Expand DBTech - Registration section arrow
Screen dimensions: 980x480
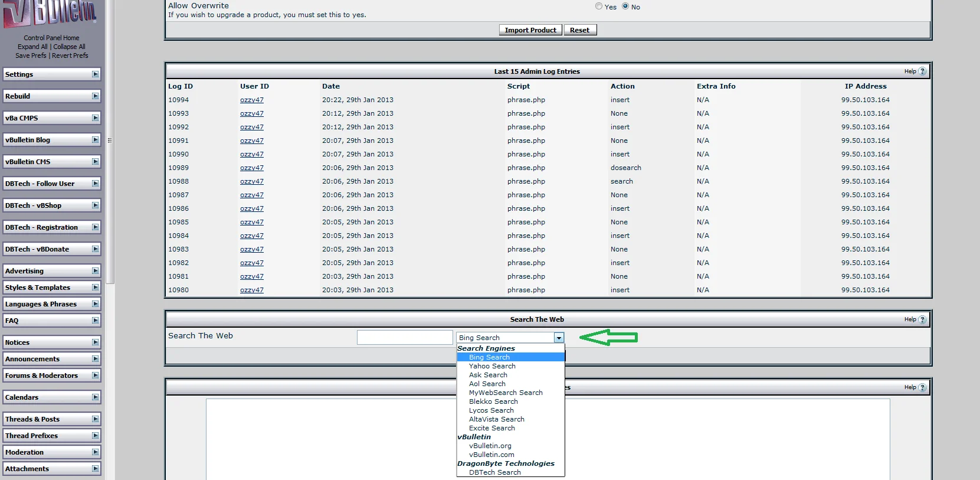click(x=95, y=227)
